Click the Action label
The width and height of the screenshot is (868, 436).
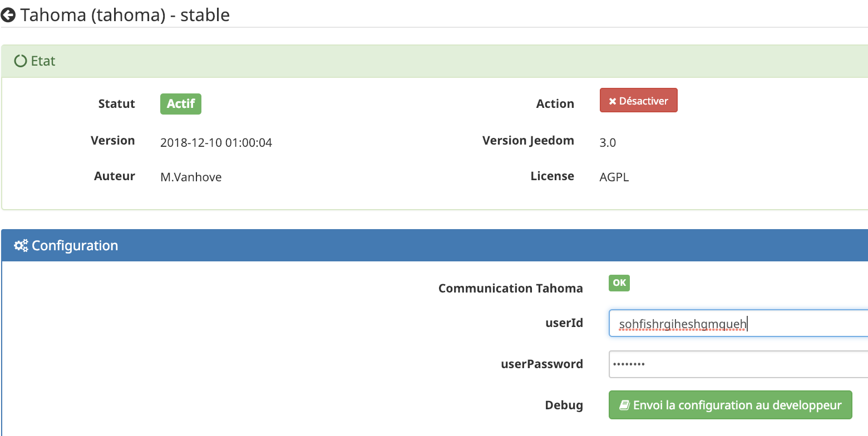[x=555, y=104]
